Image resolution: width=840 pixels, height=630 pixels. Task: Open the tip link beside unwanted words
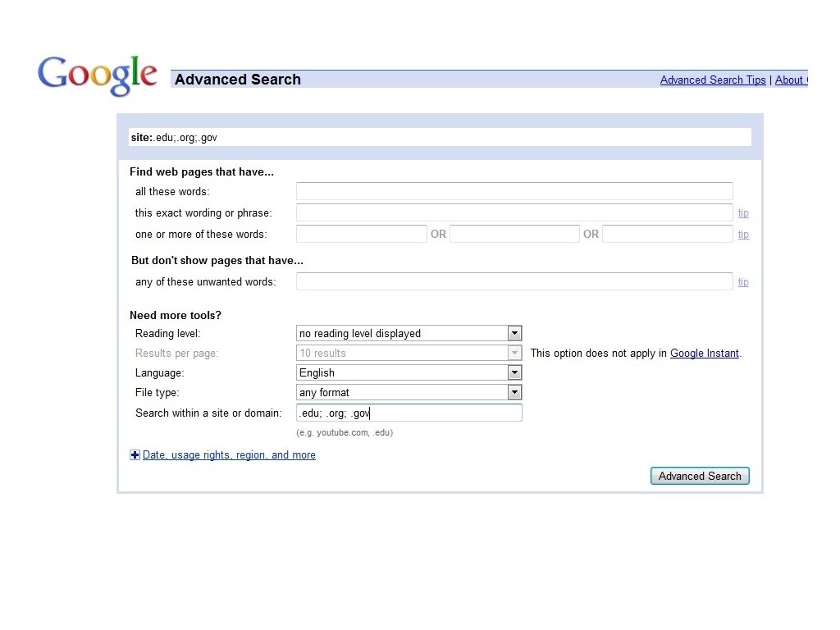coord(743,282)
